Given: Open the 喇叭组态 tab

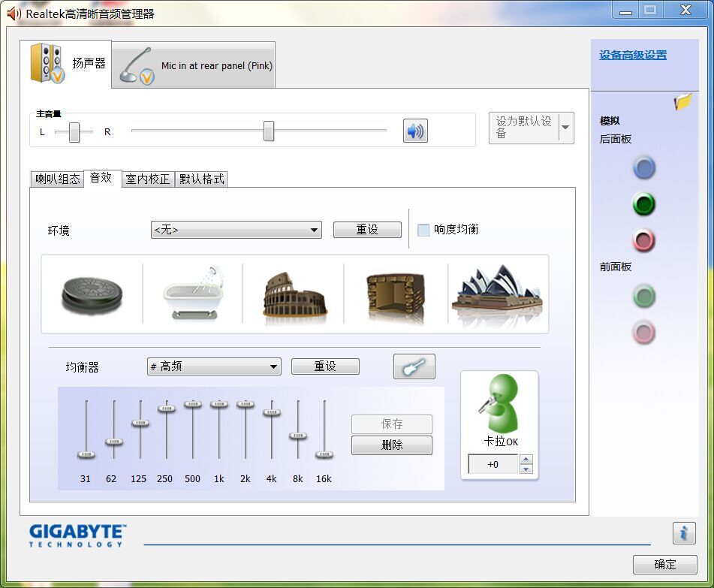Looking at the screenshot, I should (x=57, y=179).
